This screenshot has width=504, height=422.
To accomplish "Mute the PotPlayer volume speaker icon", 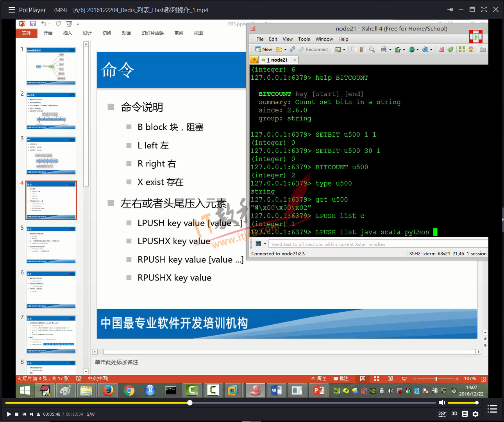I will (442, 402).
